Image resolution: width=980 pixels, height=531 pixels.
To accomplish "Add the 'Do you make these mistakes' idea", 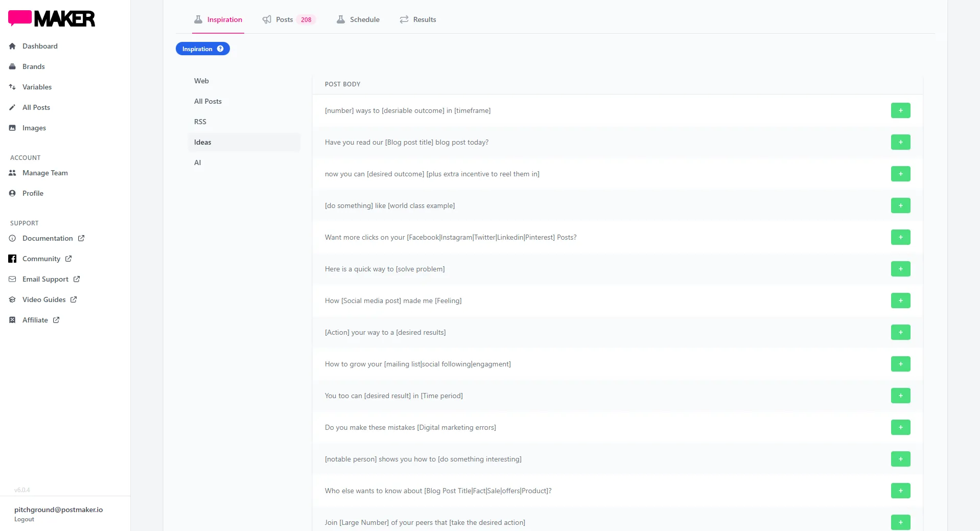I will tap(900, 427).
